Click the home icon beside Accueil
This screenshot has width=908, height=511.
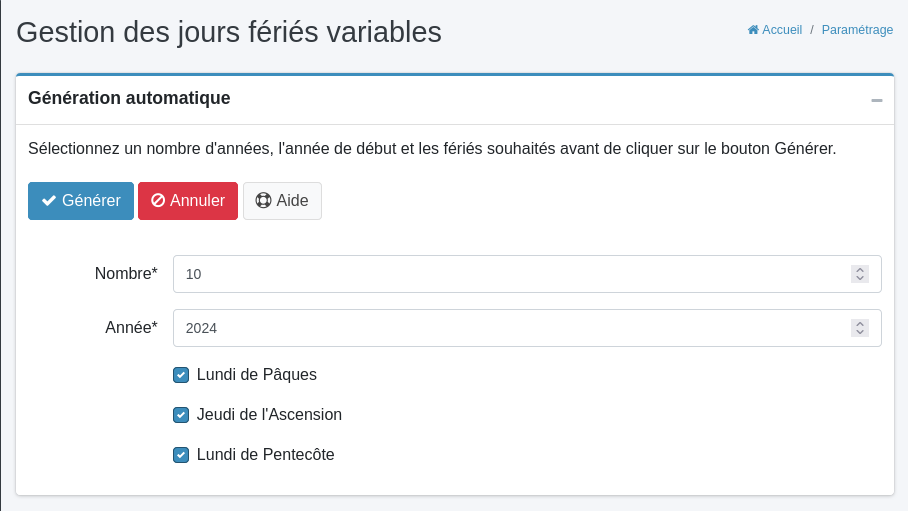tap(753, 30)
